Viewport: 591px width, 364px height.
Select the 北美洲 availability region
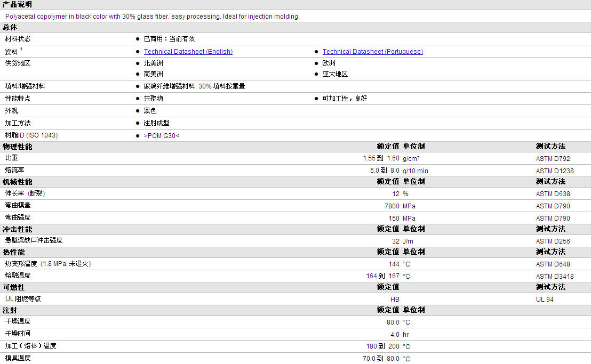[x=154, y=63]
